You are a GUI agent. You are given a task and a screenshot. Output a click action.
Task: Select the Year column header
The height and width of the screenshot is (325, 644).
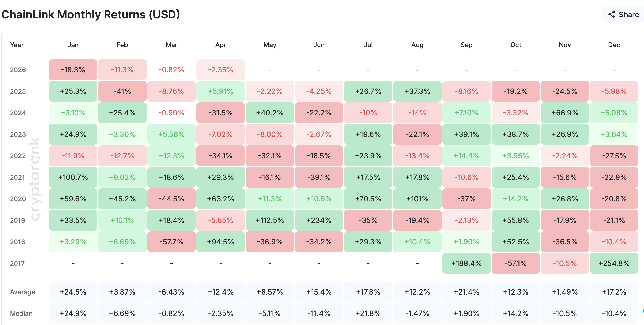17,45
